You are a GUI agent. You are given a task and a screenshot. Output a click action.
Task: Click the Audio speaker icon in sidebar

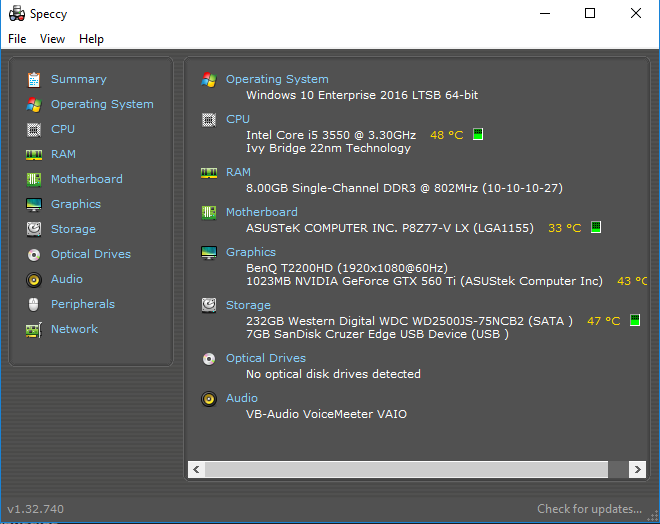[34, 279]
